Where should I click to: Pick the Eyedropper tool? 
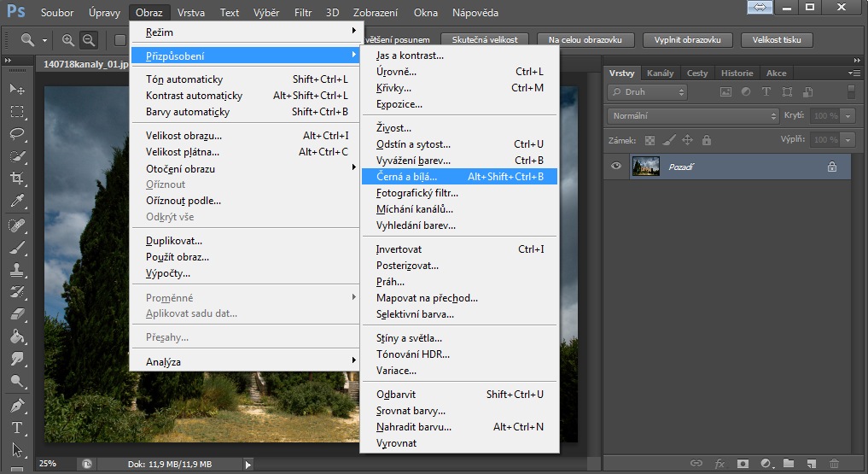point(16,202)
